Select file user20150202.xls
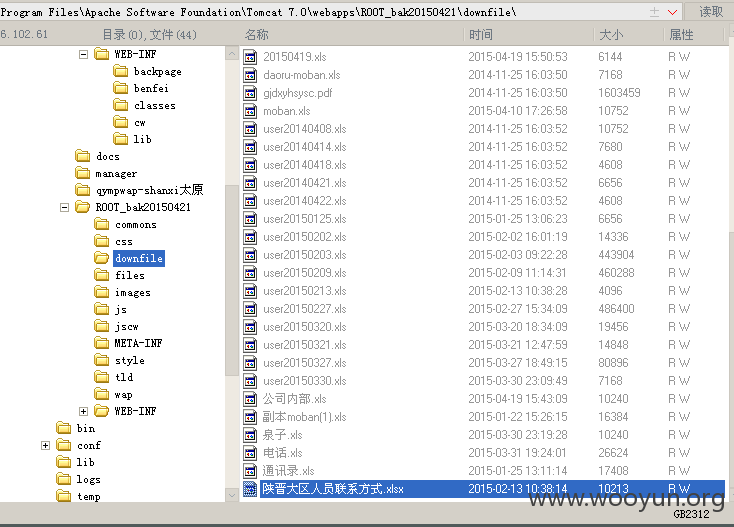Viewport: 734px width, 527px height. tap(305, 237)
